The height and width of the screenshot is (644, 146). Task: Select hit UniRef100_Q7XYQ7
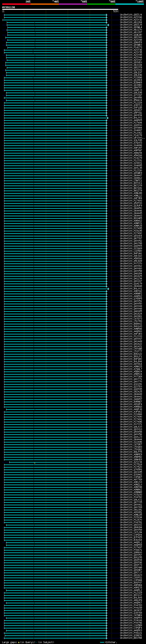[131, 95]
